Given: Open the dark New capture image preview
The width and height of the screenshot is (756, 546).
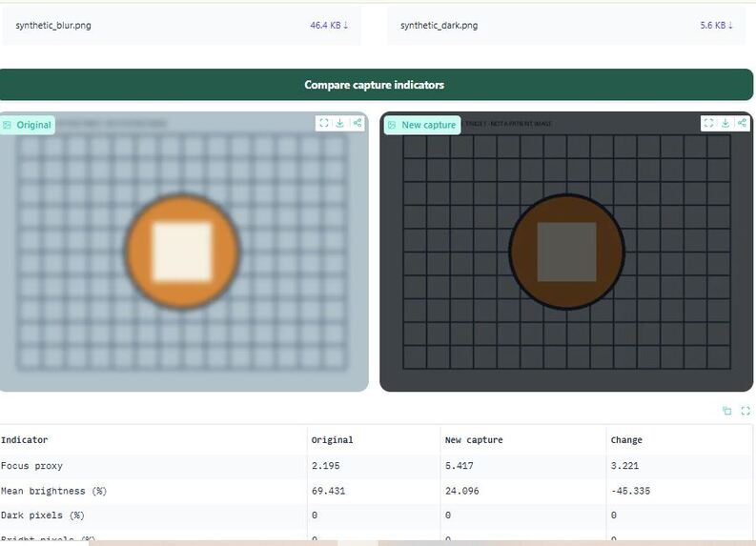Looking at the screenshot, I should [566, 252].
